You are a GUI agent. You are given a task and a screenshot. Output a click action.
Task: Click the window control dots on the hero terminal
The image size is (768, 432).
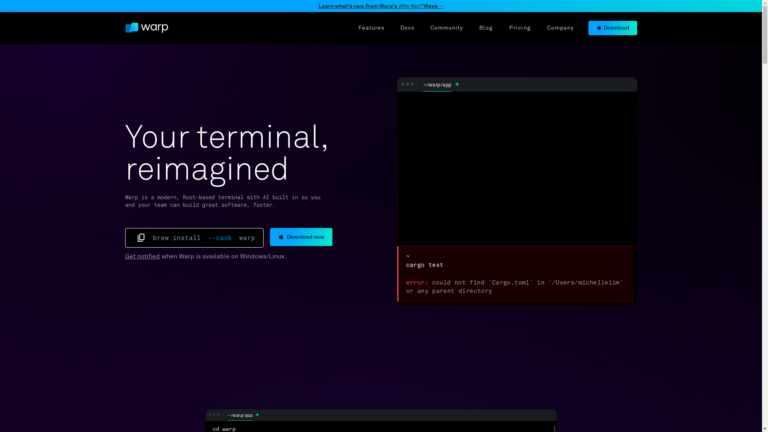coord(408,84)
